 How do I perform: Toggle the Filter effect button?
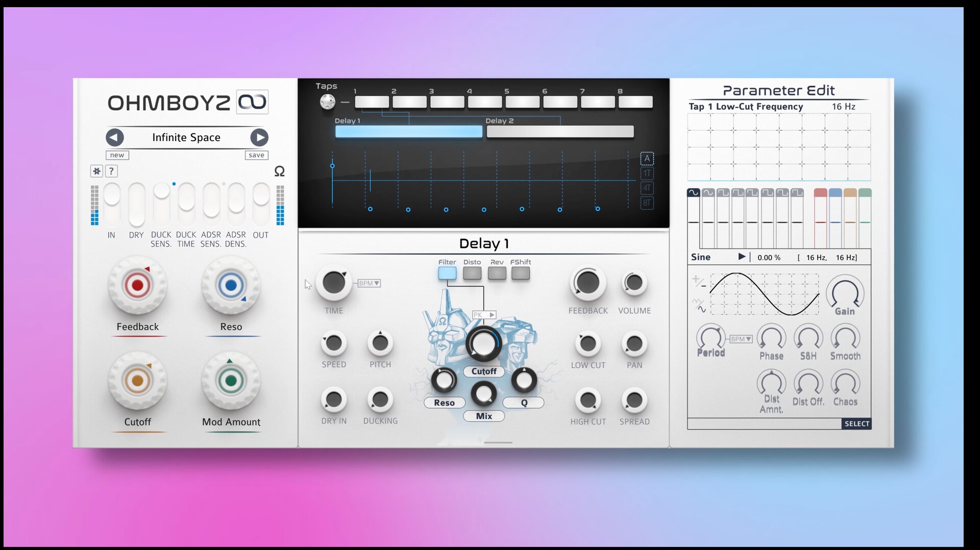click(447, 273)
